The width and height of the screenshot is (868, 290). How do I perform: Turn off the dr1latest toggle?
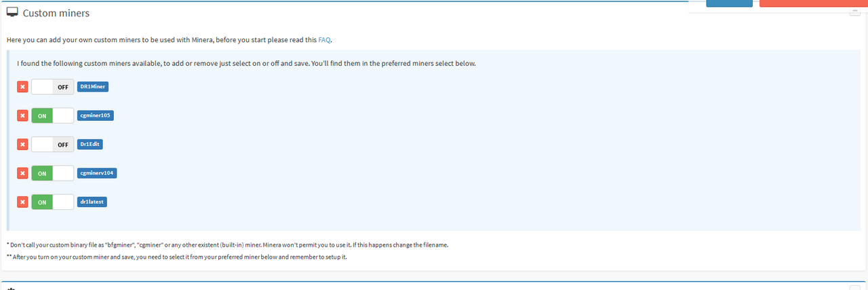point(52,202)
